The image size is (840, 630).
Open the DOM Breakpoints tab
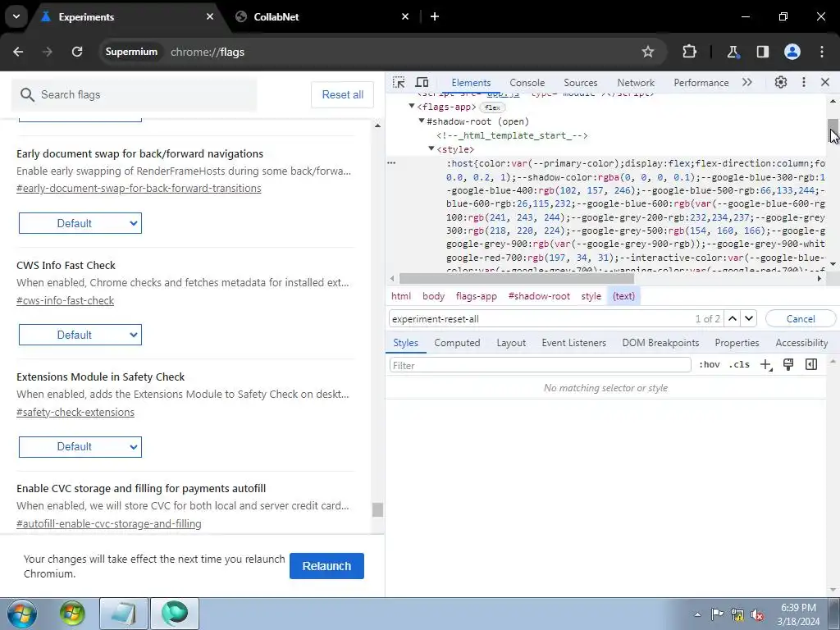[x=660, y=343]
